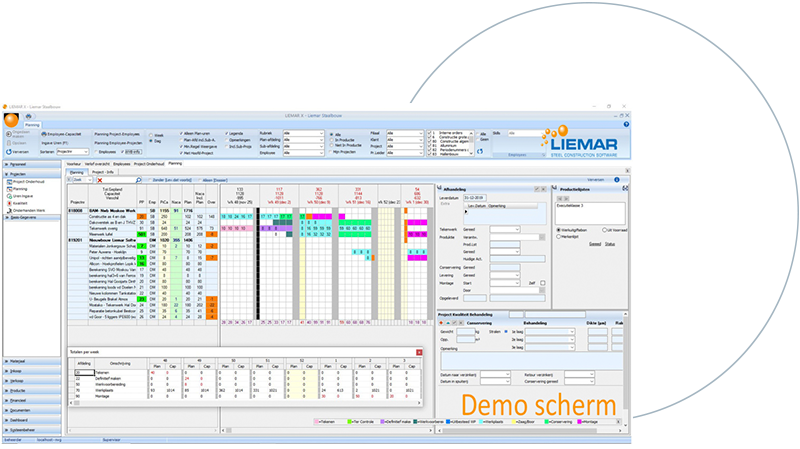
Task: Click the Leverdatum date field
Action: coord(474,198)
